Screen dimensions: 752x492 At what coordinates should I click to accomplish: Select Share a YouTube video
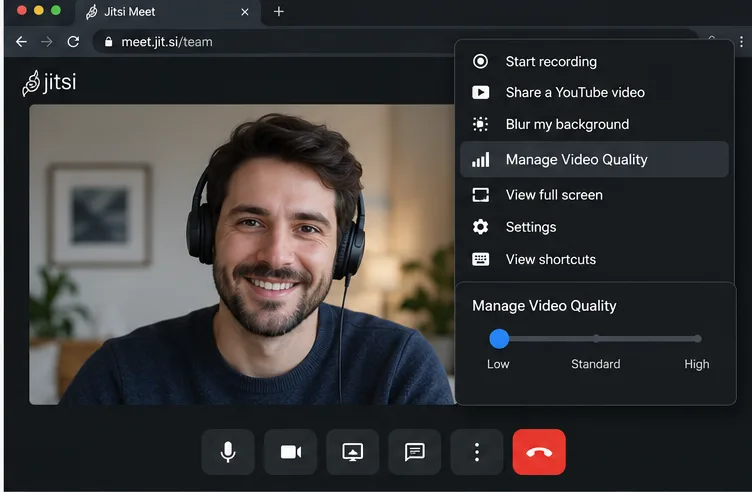pyautogui.click(x=594, y=92)
